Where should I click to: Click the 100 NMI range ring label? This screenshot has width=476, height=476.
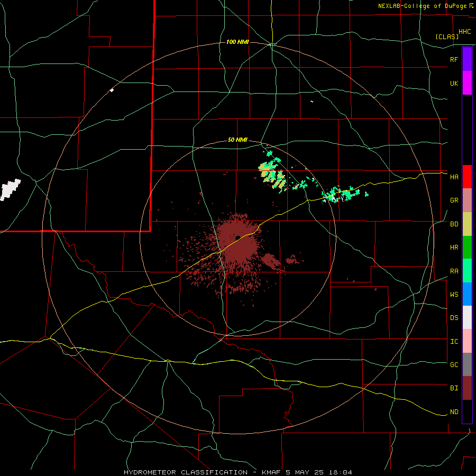pos(237,42)
